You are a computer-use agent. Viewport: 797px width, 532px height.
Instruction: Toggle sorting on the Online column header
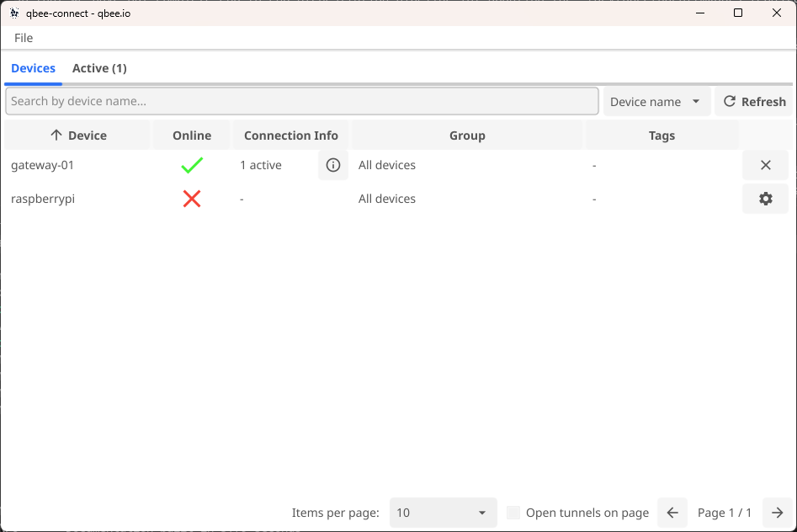pos(191,135)
